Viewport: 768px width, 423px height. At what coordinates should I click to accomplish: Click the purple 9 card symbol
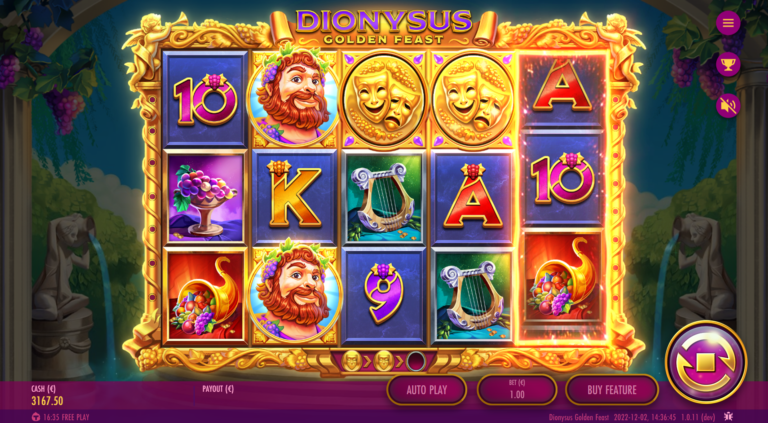383,296
